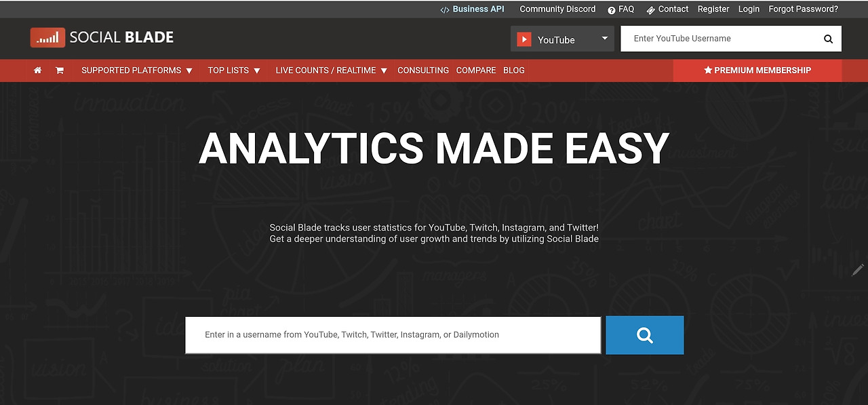Open the Community Discord link

557,9
